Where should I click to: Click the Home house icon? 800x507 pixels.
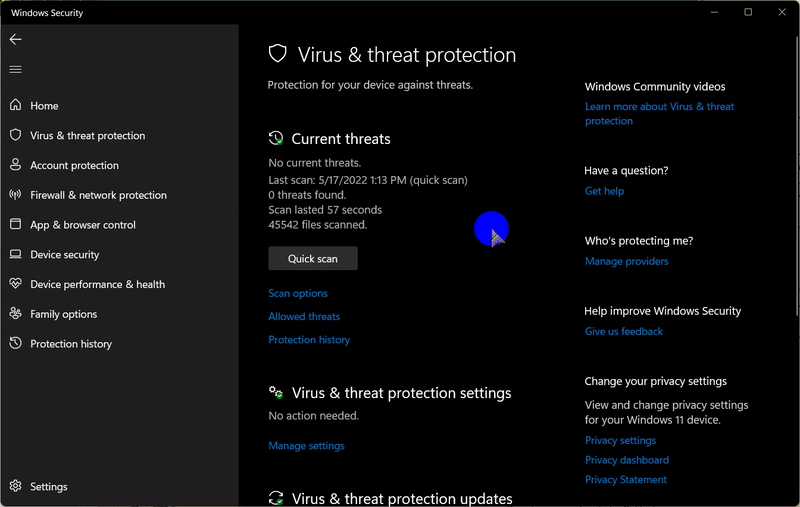pyautogui.click(x=15, y=105)
